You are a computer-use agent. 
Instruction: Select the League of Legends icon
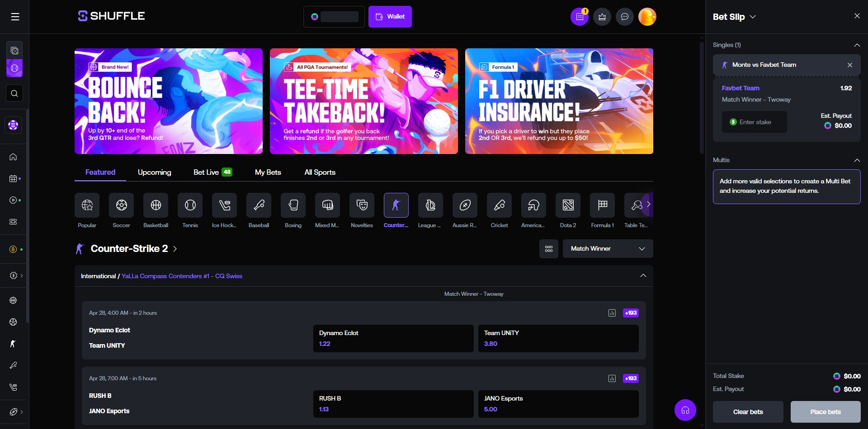click(x=431, y=205)
